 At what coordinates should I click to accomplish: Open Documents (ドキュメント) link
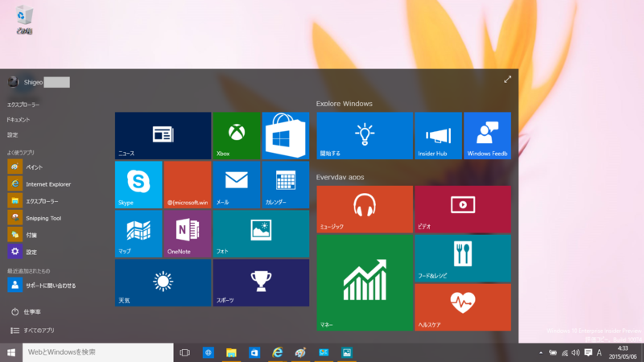[x=18, y=120]
